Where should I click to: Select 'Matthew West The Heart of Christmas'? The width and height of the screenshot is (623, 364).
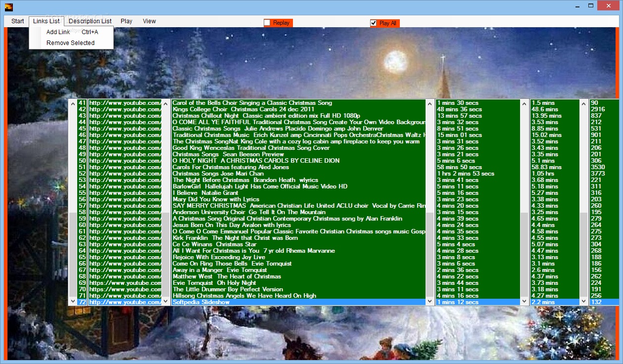coord(298,276)
